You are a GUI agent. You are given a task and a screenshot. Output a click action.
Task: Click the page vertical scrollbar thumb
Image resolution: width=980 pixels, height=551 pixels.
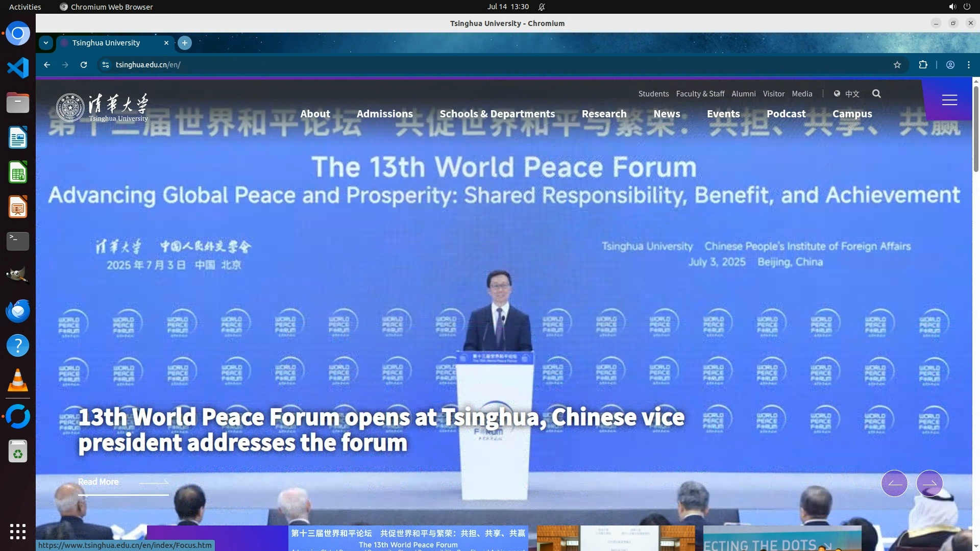[976, 128]
